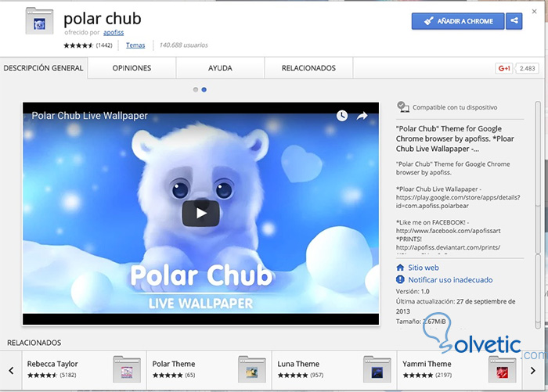Click the compatible device icon

point(403,107)
